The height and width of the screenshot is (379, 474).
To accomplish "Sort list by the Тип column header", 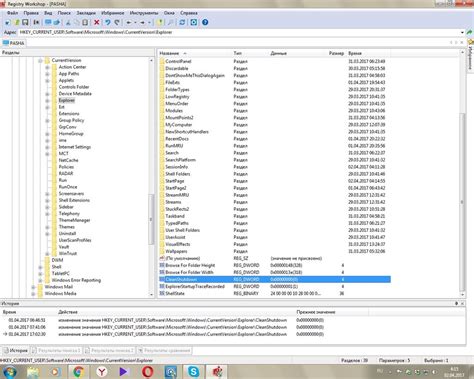I will point(250,53).
